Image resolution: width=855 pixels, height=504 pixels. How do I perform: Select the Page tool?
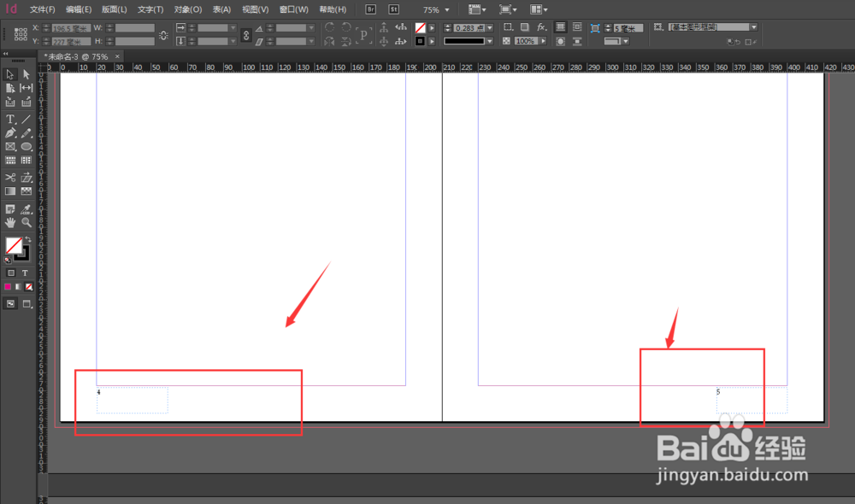click(x=9, y=88)
